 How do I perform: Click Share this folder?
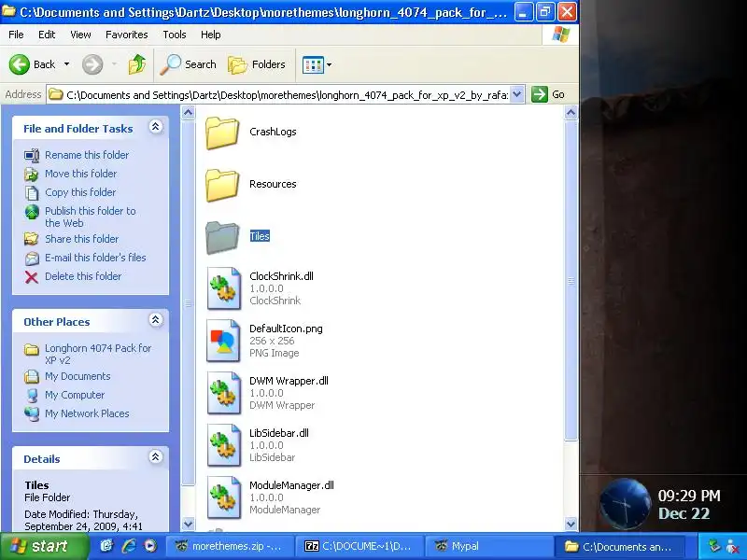pyautogui.click(x=81, y=239)
